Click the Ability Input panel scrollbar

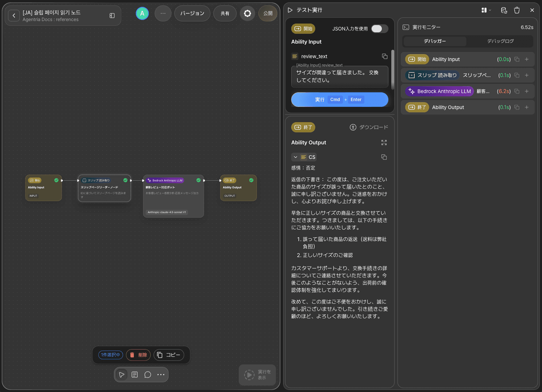(393, 70)
